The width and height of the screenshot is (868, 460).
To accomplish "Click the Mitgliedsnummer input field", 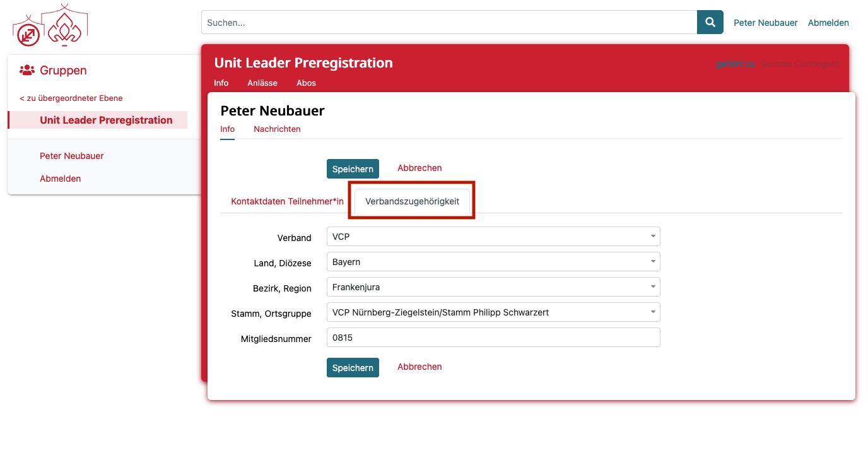I will click(x=493, y=338).
